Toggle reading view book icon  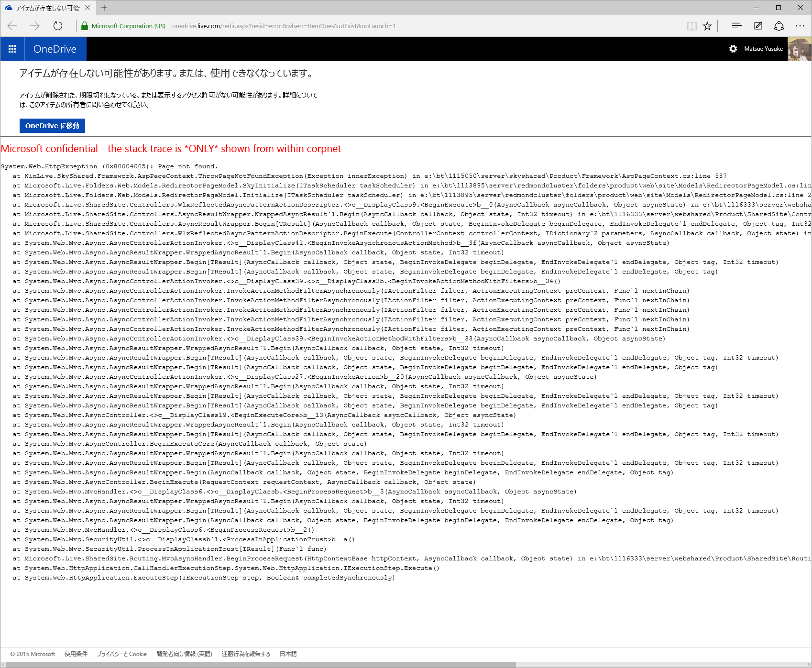coord(691,26)
